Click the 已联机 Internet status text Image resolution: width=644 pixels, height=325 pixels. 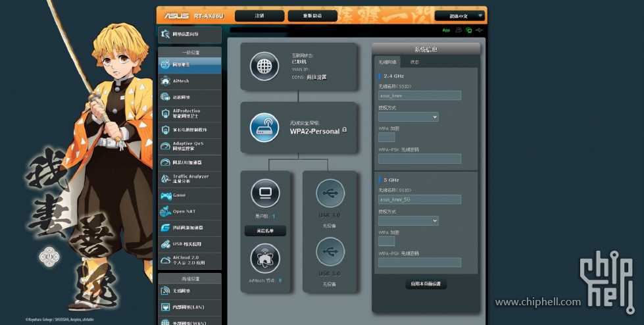point(299,62)
